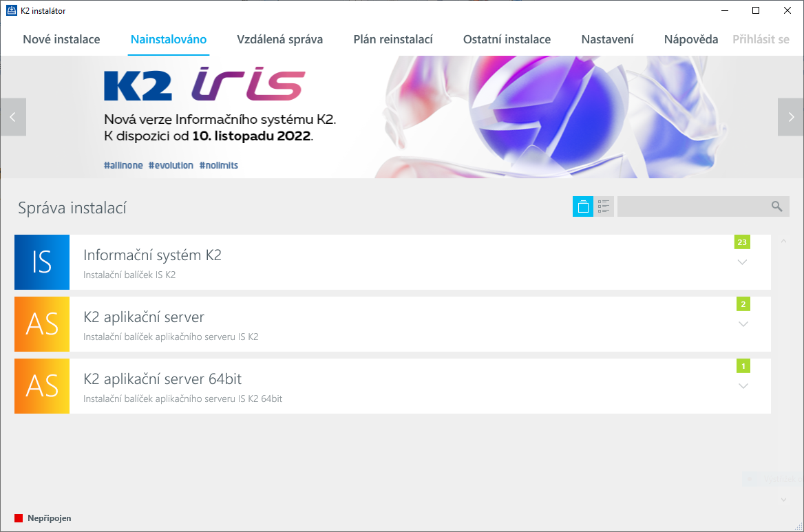The image size is (804, 532).
Task: Minimize the K2 instalátor window
Action: click(x=725, y=11)
